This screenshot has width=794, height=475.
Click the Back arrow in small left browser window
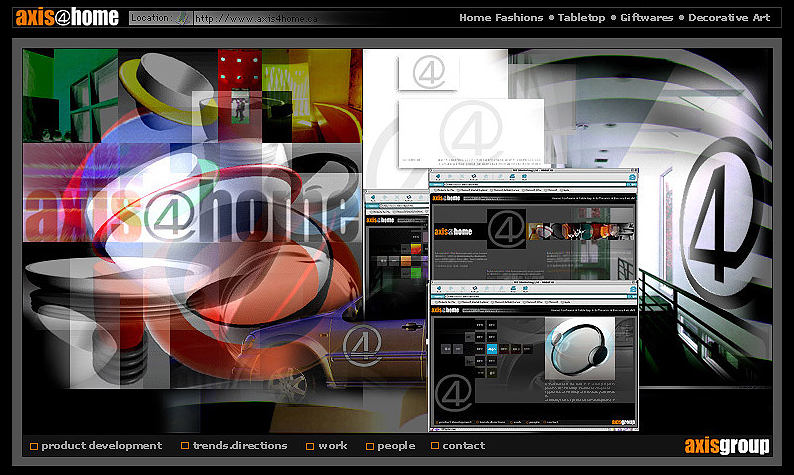373,197
